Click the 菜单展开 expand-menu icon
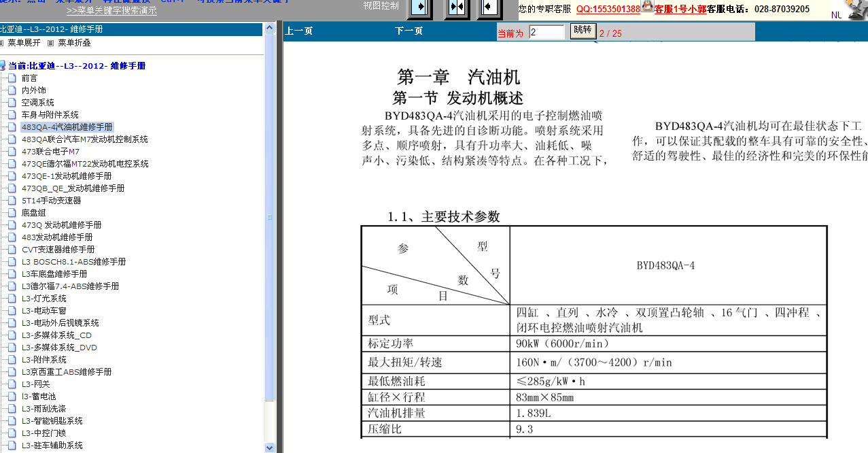 pyautogui.click(x=1, y=43)
